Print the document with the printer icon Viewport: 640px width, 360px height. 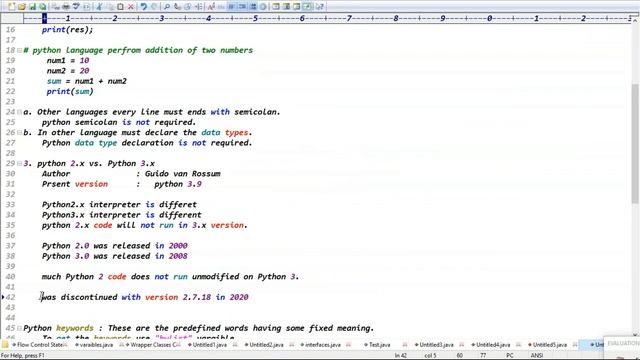[x=66, y=7]
